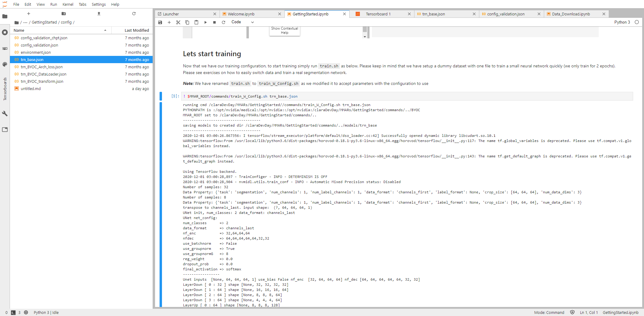Save the notebook with the disk icon
Viewport: 644px width, 316px height.
click(x=160, y=22)
